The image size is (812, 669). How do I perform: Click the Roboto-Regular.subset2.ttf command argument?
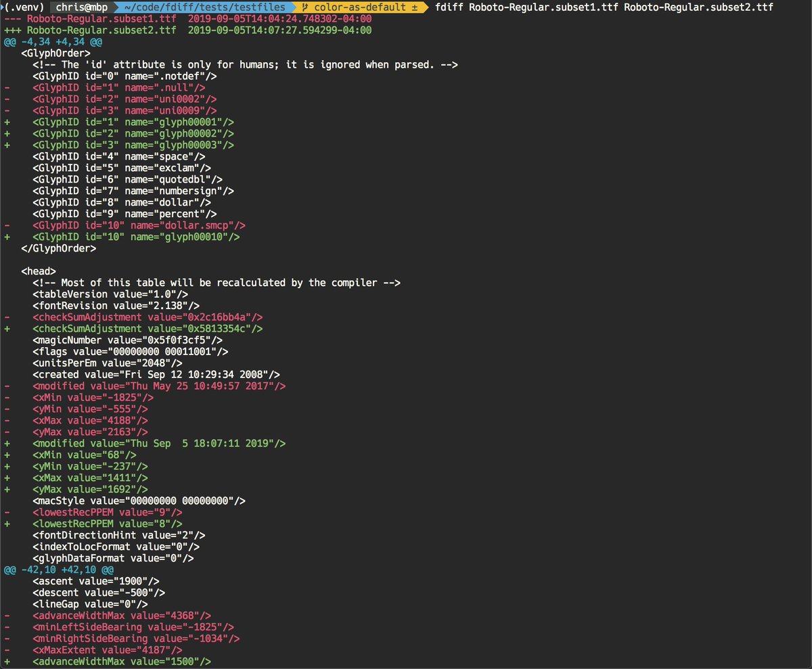[698, 7]
